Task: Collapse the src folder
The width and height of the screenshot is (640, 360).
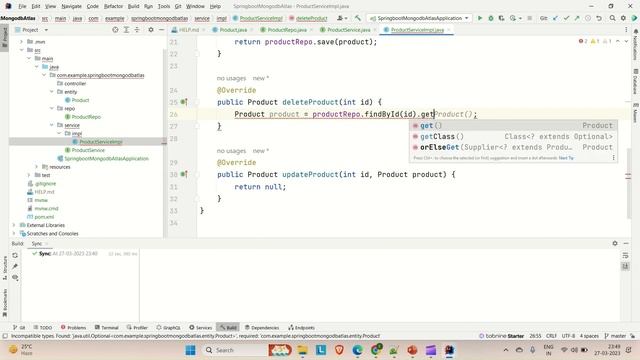Action: pyautogui.click(x=22, y=50)
